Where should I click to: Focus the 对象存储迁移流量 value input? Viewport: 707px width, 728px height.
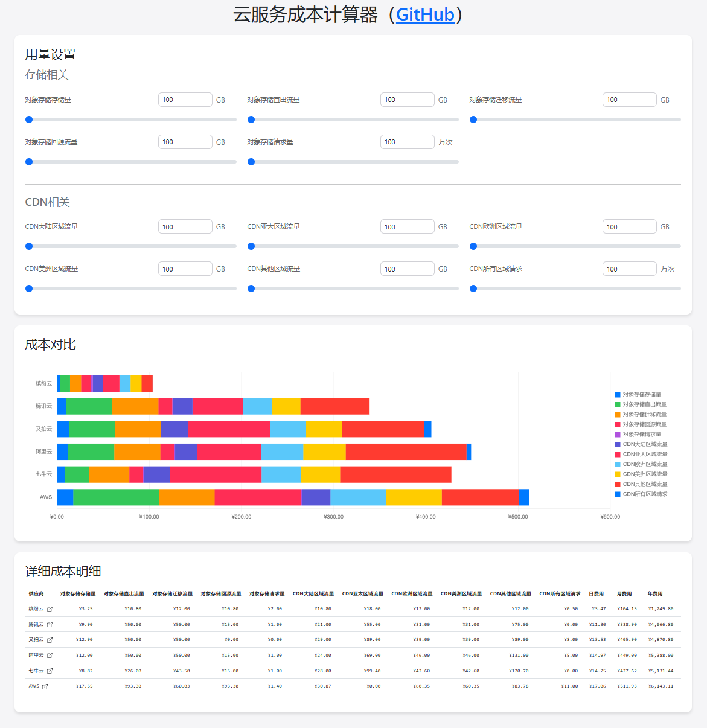(x=629, y=100)
